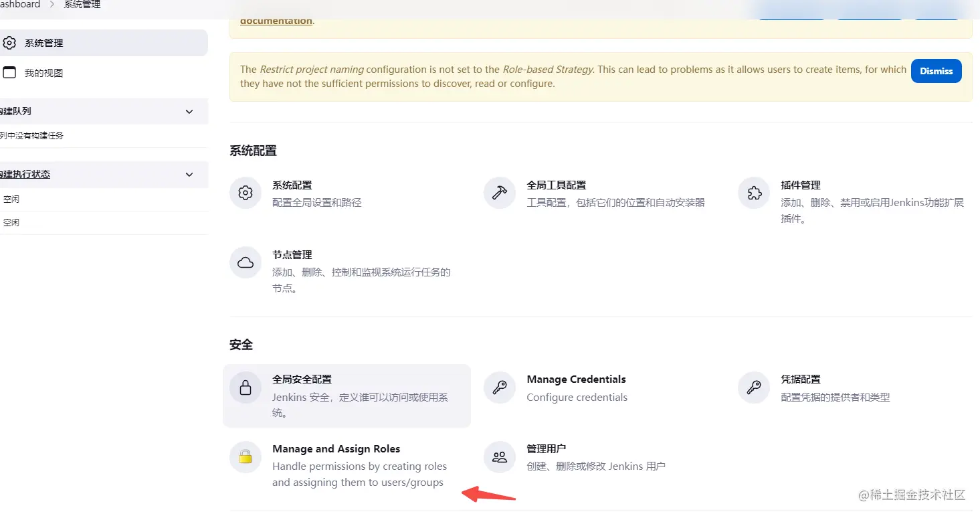980x516 pixels.
Task: Collapse the 构建执行状态 panel chevron
Action: tap(189, 174)
